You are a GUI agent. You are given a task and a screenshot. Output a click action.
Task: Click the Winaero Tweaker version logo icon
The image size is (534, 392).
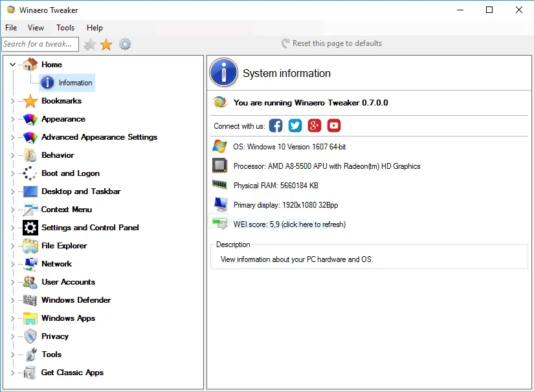[x=220, y=102]
